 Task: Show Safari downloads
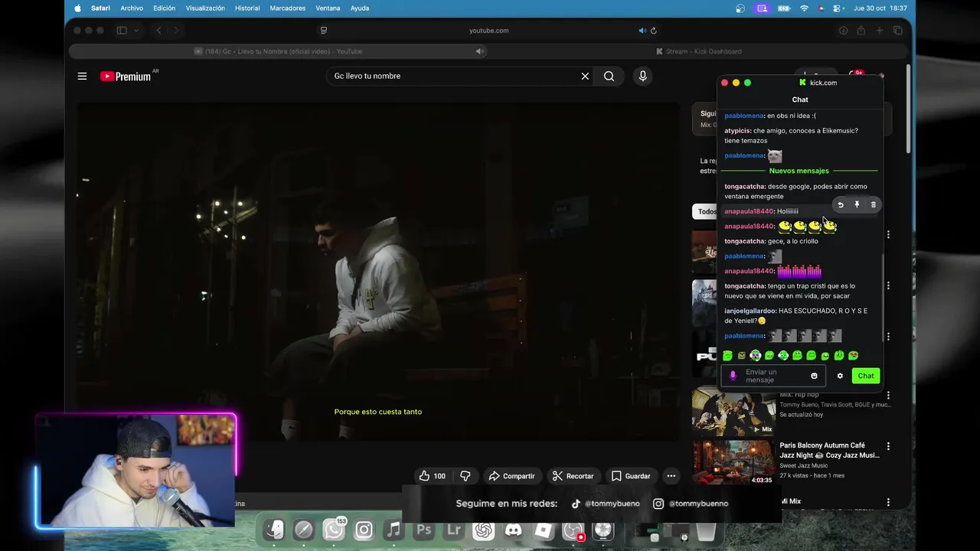(x=843, y=31)
